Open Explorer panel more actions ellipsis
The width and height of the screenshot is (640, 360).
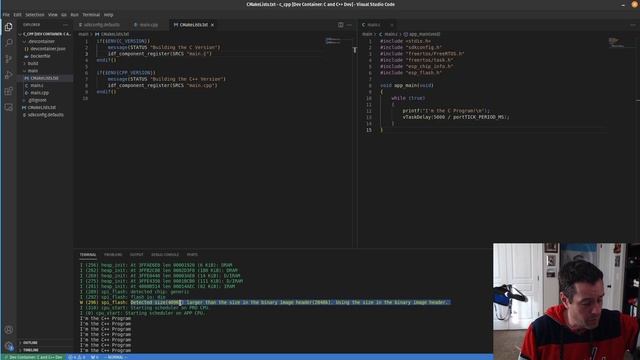(65, 25)
